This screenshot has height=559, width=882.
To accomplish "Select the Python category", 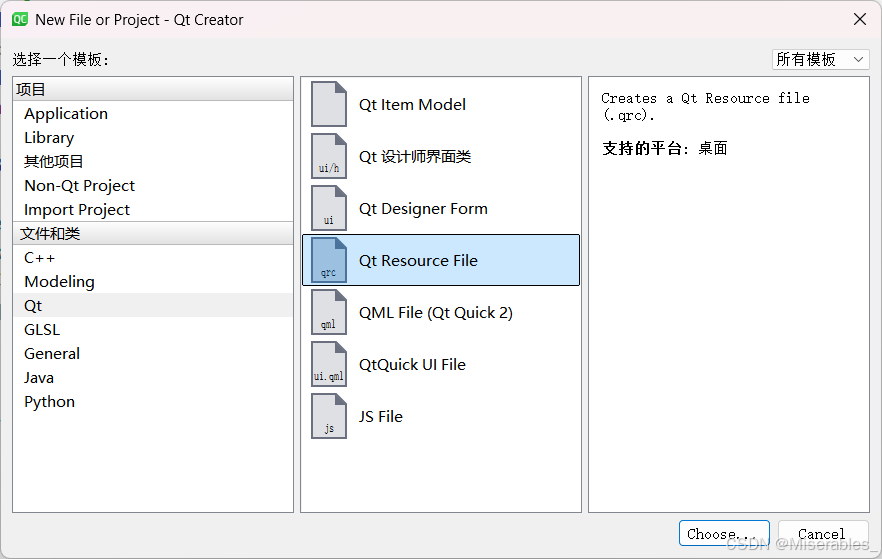I will 153,402.
